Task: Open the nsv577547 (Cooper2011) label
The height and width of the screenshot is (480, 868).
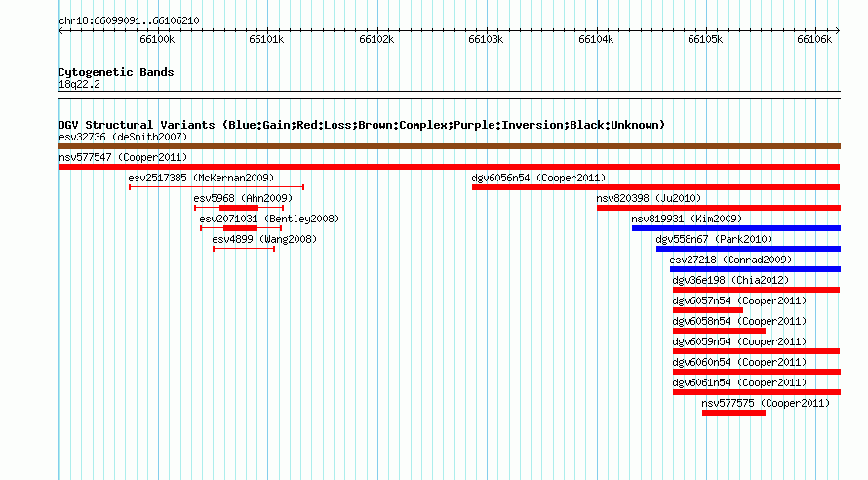Action: (123, 157)
